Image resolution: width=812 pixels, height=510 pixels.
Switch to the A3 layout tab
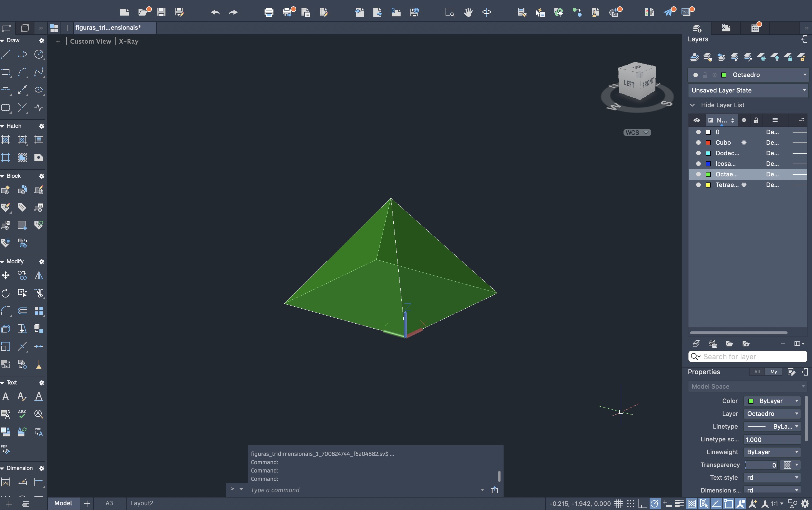coord(109,503)
